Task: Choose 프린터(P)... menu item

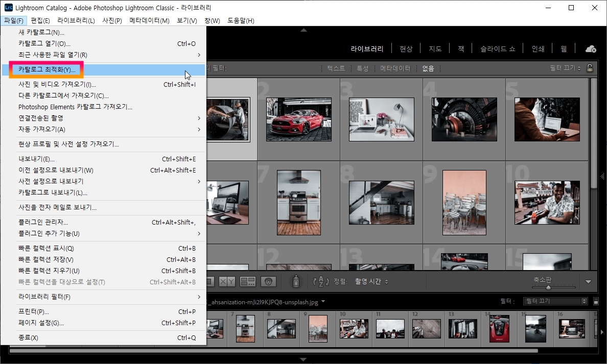Action: 103,312
